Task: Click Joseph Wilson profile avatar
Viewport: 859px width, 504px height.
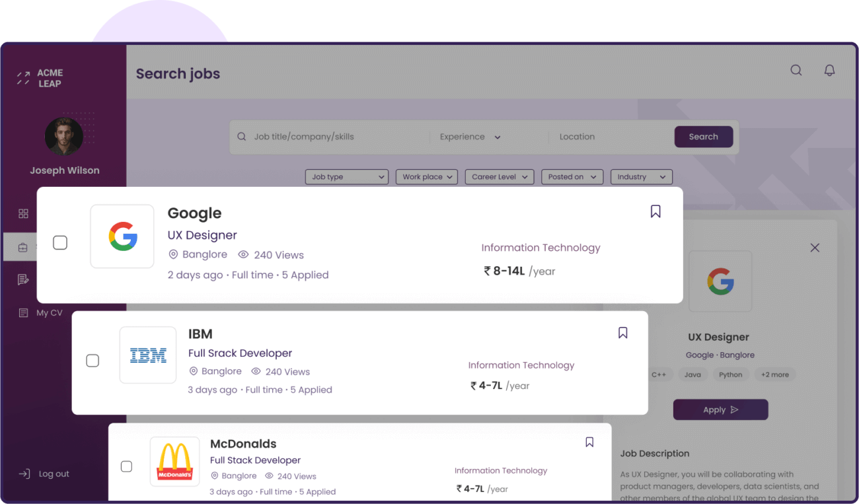Action: pyautogui.click(x=64, y=137)
